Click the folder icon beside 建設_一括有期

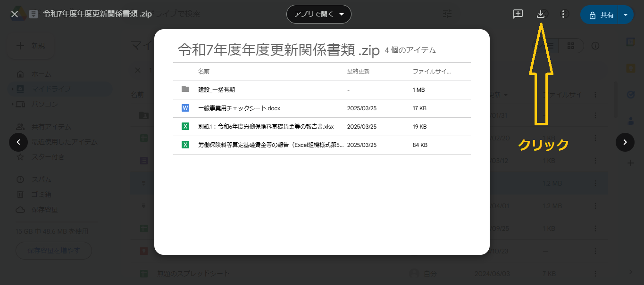pyautogui.click(x=185, y=89)
